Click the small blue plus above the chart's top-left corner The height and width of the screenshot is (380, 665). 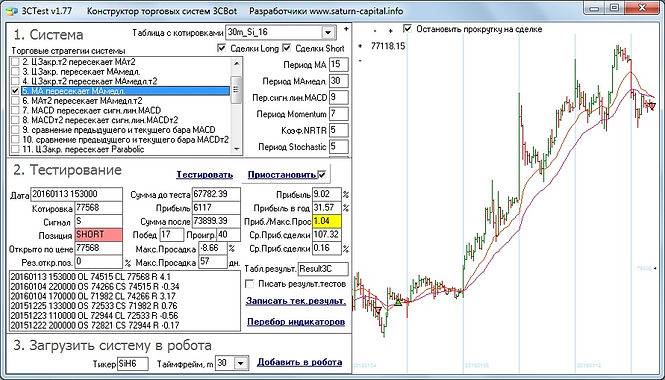point(346,29)
